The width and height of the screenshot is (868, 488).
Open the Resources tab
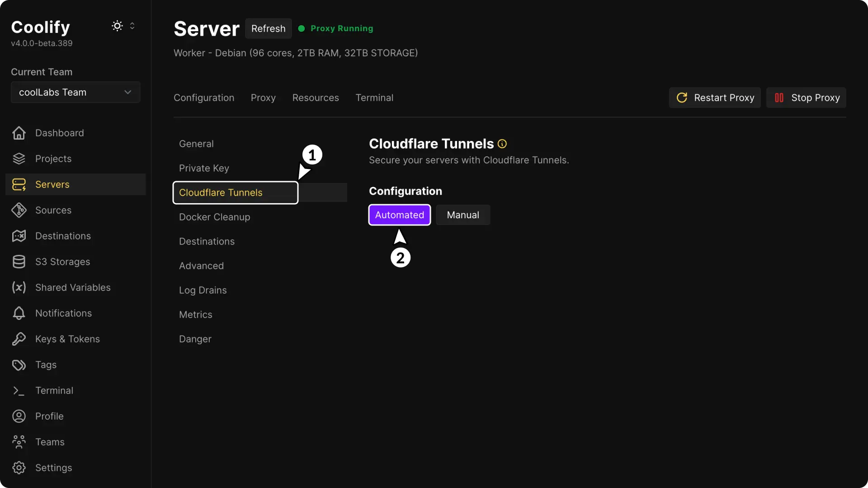pyautogui.click(x=316, y=98)
